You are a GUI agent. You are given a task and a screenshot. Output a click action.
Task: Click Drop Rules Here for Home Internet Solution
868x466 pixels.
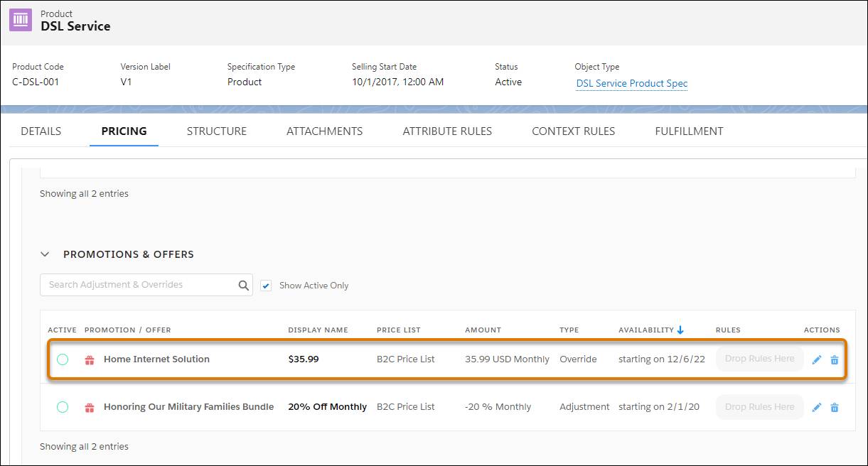pyautogui.click(x=759, y=359)
